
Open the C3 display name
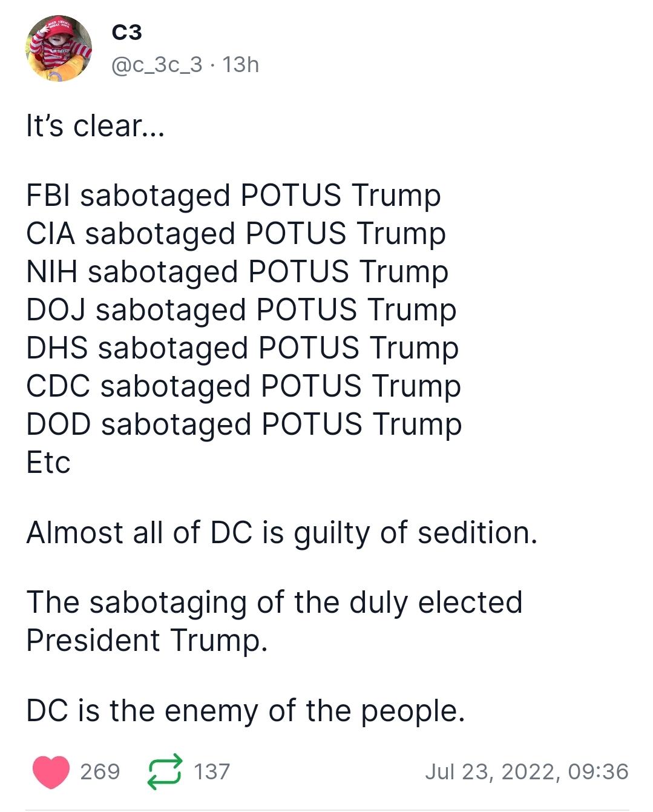tap(127, 33)
